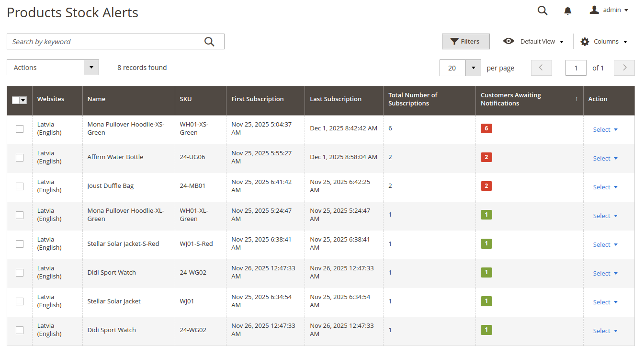Expand the per page dropdown showing 20
Screen dimensions: 644x359
coord(473,68)
